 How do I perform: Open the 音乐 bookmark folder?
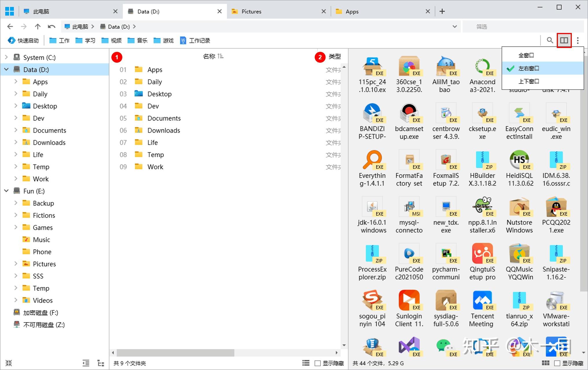(x=137, y=40)
